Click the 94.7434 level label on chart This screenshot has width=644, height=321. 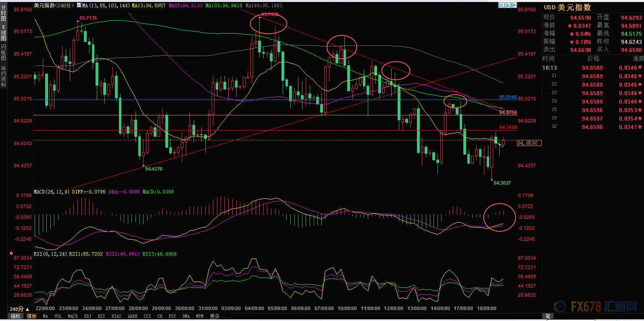pos(508,127)
